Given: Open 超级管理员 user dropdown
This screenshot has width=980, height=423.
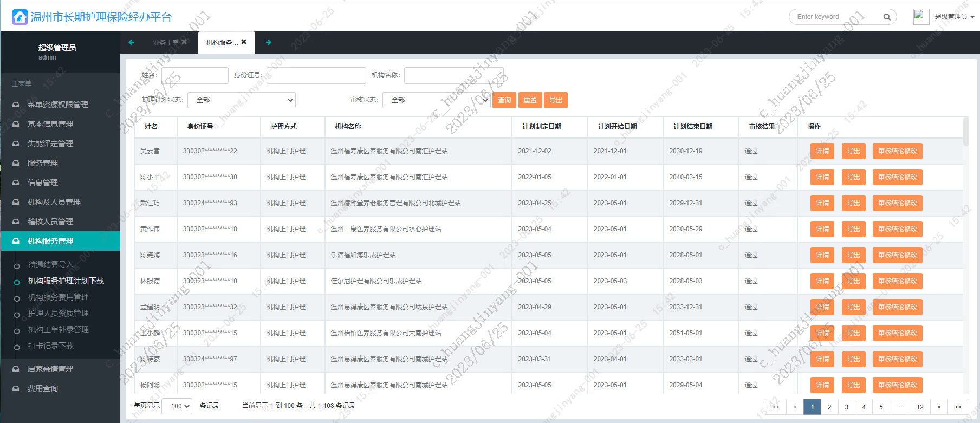Looking at the screenshot, I should point(955,17).
